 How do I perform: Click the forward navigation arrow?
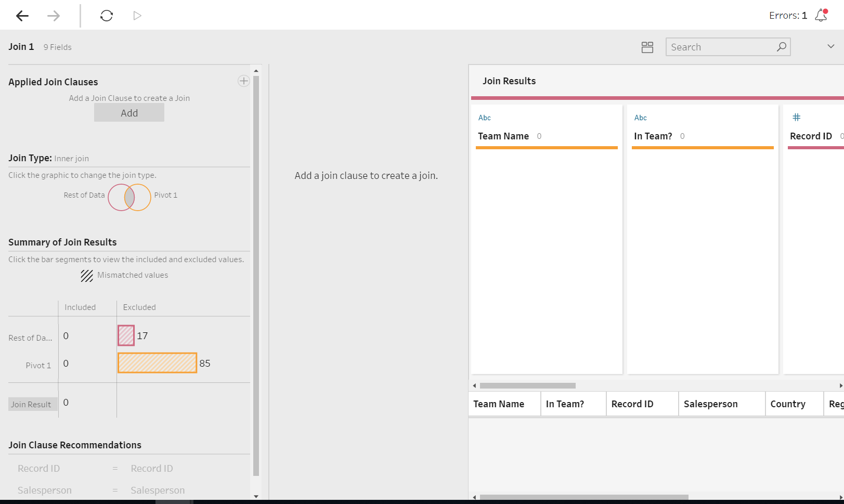click(53, 16)
